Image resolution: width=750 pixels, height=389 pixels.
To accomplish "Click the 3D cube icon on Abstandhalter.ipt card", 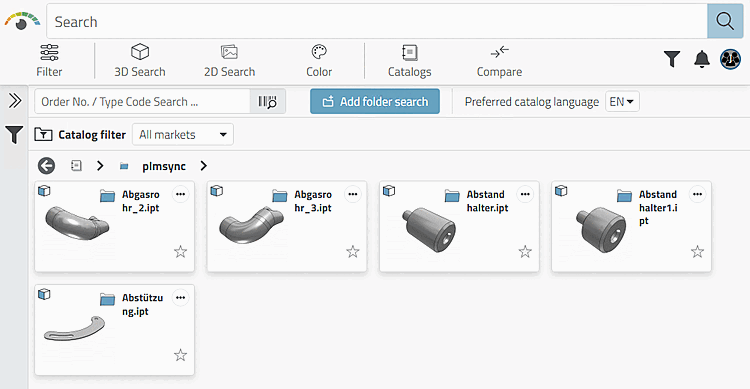I will click(389, 191).
